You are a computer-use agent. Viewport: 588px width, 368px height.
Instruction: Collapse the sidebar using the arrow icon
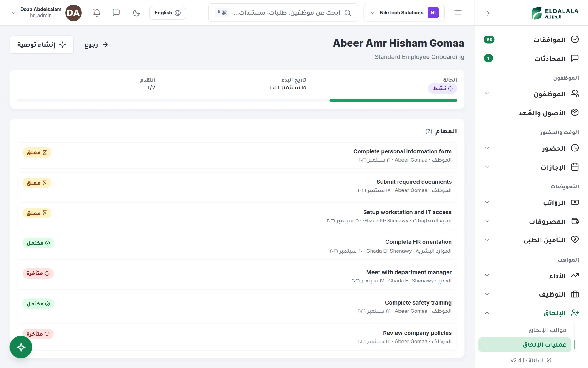coord(488,13)
